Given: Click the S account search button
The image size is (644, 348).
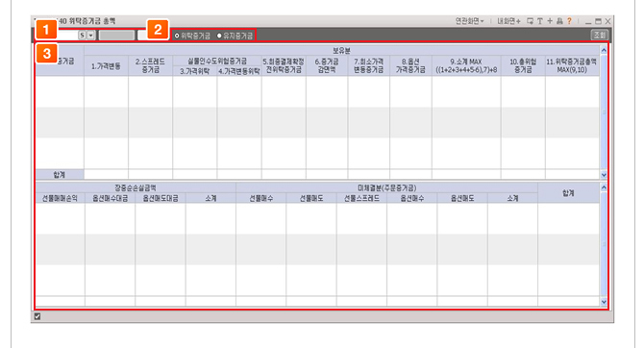Looking at the screenshot, I should click(82, 36).
